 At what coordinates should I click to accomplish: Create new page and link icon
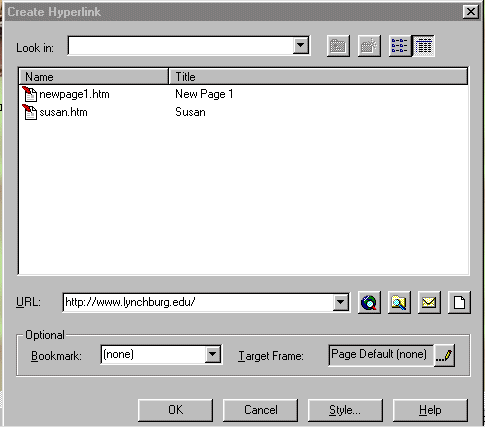click(x=459, y=302)
